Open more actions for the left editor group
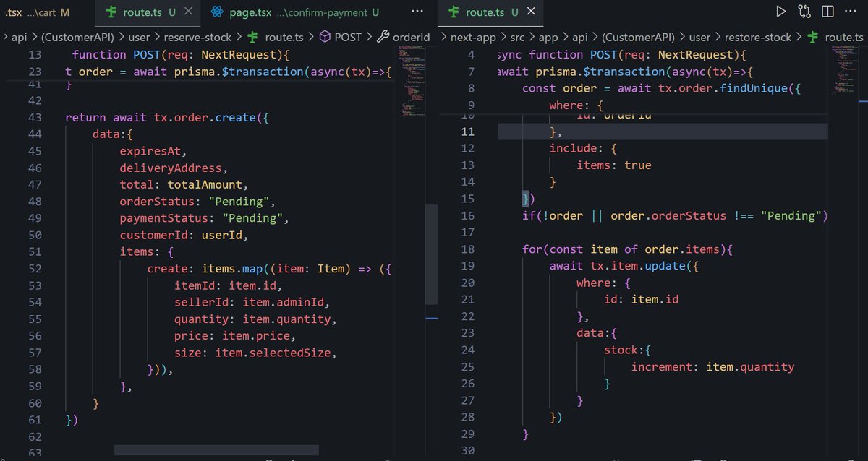Screen dimensions: 868x461 coord(417,12)
